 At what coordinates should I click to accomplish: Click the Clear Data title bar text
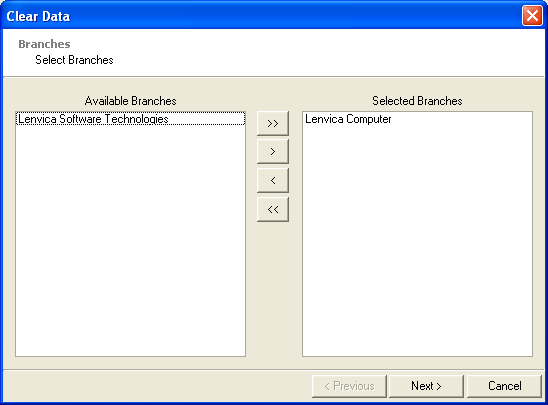[x=38, y=16]
